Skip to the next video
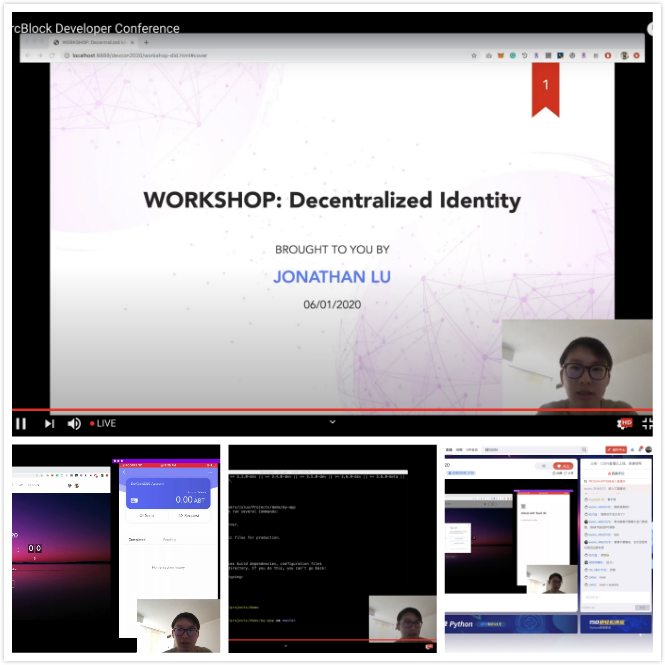Screen dimensions: 665x665 [49, 424]
